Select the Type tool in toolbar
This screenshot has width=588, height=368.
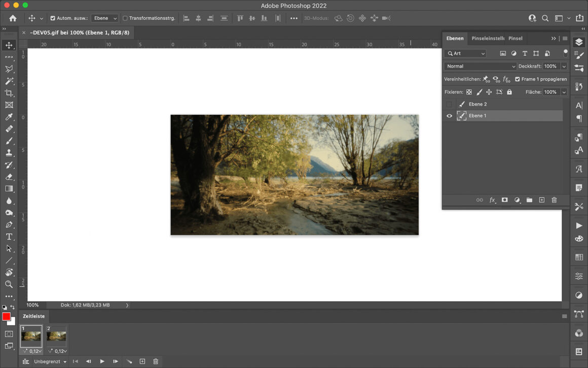tap(9, 237)
